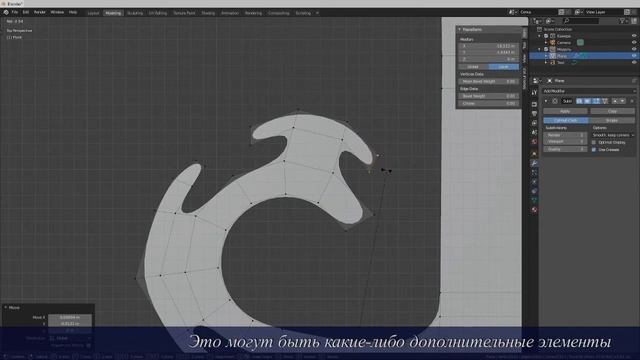Adjust the edge Bevel Weight slider
Viewport: 640px width, 360px height.
(489, 96)
